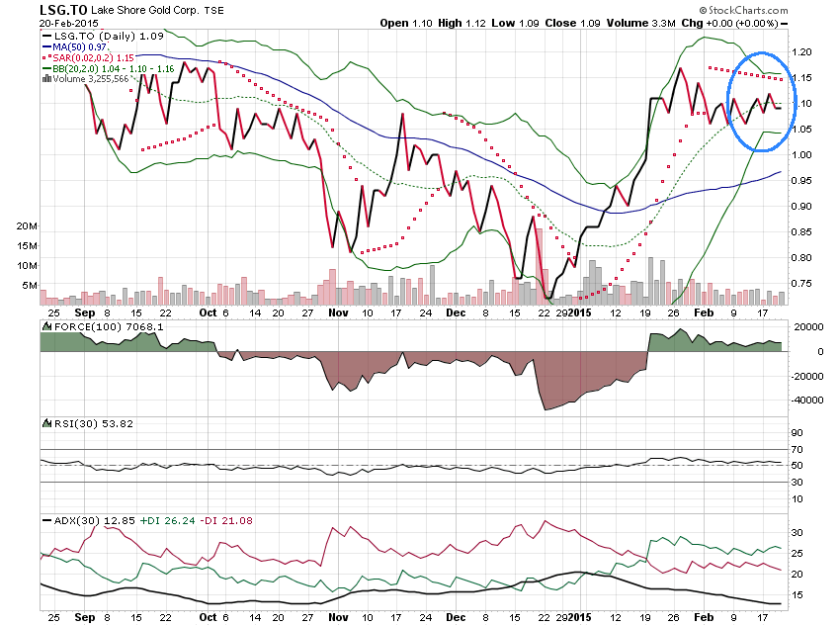Click Sep on the bottom ADX date axis
Viewport: 840px width, 626px height.
(x=85, y=617)
